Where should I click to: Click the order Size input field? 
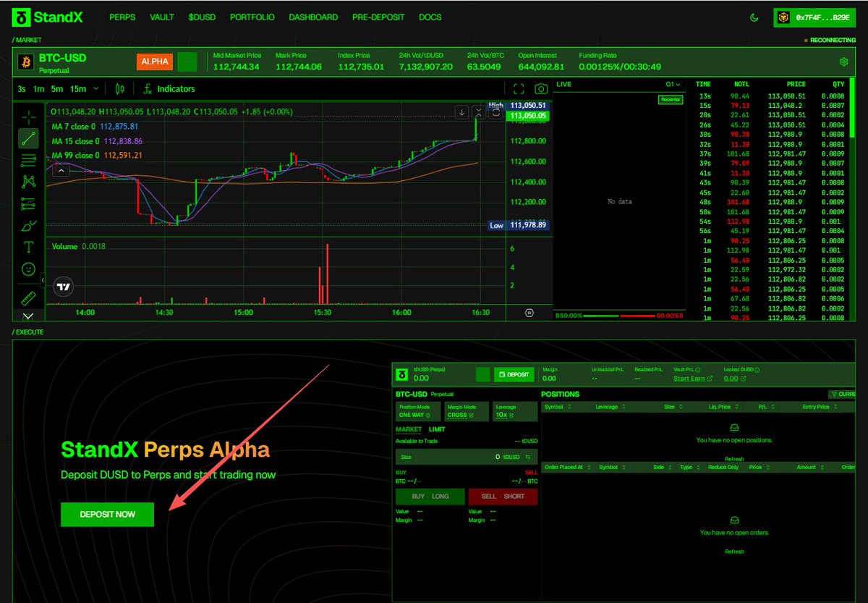(x=466, y=457)
